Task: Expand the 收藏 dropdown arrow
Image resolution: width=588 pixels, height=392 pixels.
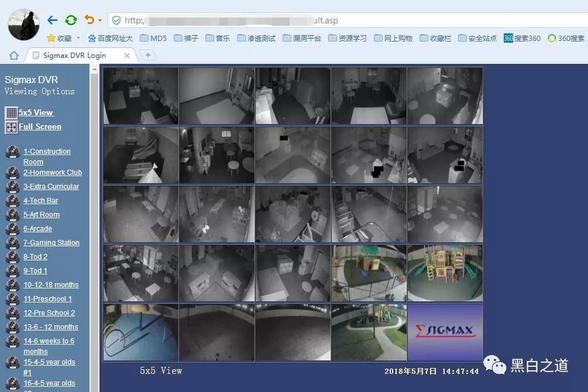Action: click(78, 38)
